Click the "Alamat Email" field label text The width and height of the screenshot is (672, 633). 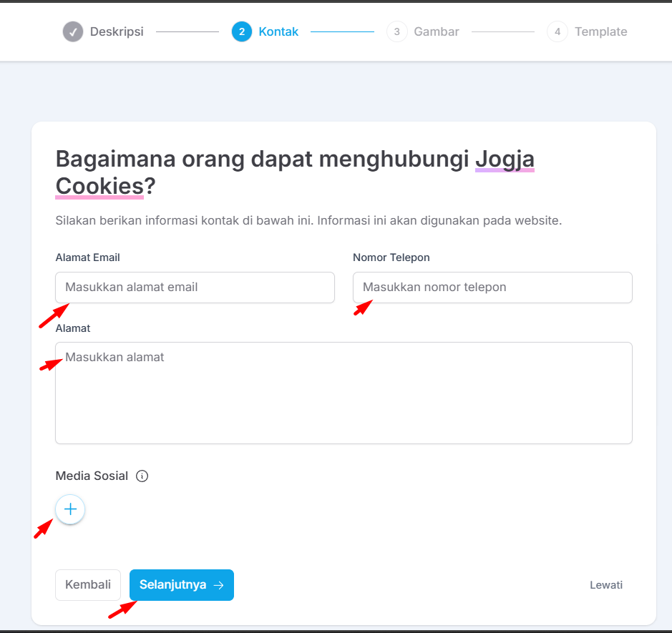coord(87,257)
